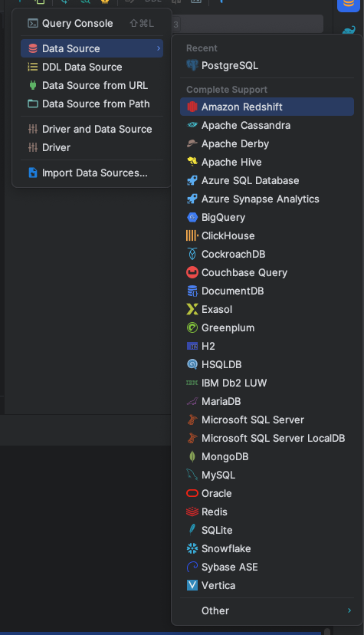Click the Oracle red oval icon
Viewport: 364px width, 635px height.
coord(192,493)
